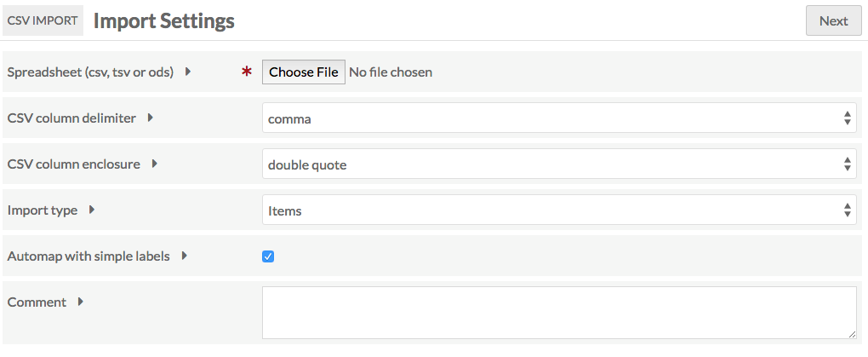Click the Choose File button

303,72
